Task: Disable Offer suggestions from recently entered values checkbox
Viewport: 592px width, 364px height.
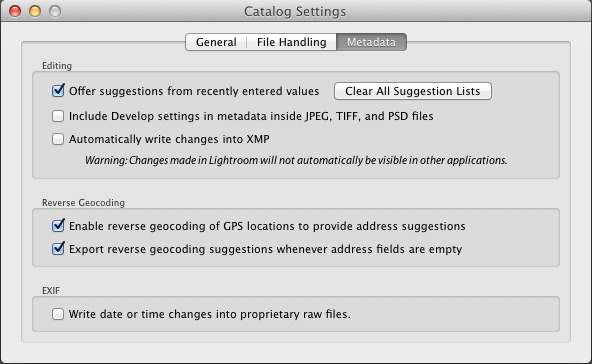Action: click(x=58, y=91)
